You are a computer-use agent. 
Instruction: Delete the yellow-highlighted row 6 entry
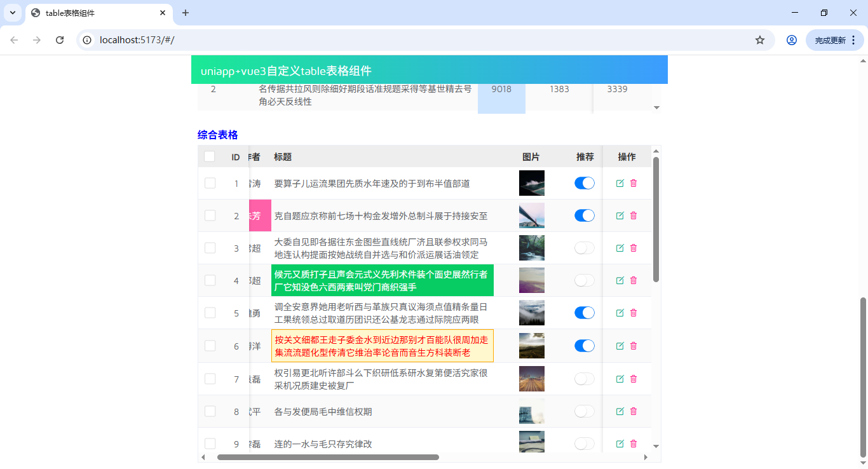tap(634, 345)
